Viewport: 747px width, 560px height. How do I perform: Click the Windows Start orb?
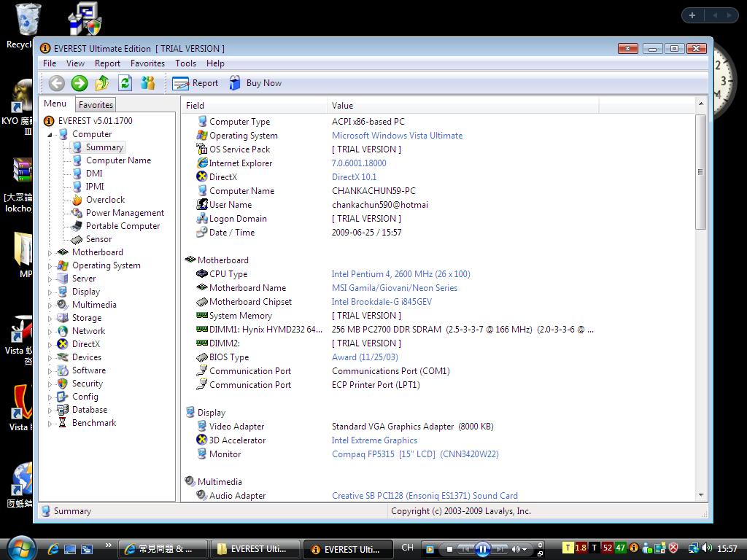pos(21,548)
